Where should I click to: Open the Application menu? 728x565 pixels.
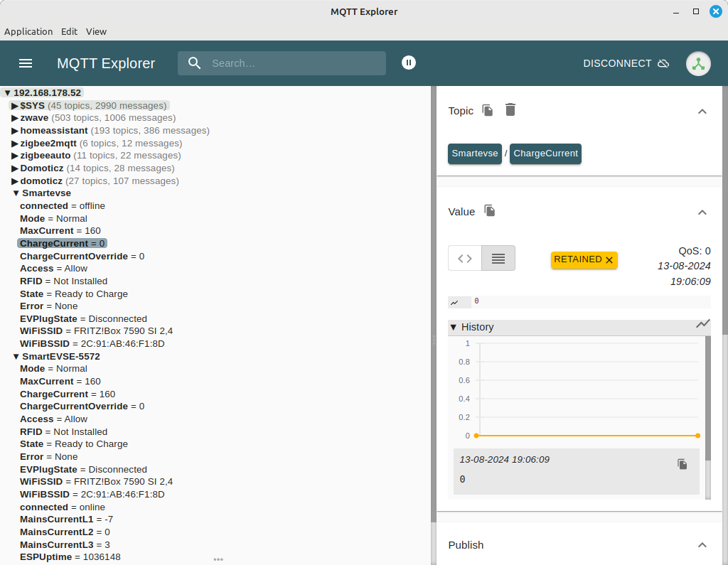(x=28, y=31)
